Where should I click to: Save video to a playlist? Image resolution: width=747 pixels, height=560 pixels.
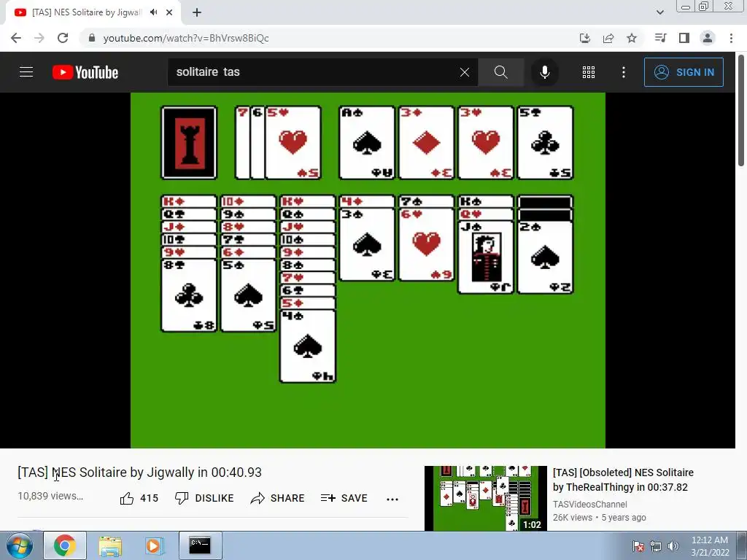pos(344,498)
